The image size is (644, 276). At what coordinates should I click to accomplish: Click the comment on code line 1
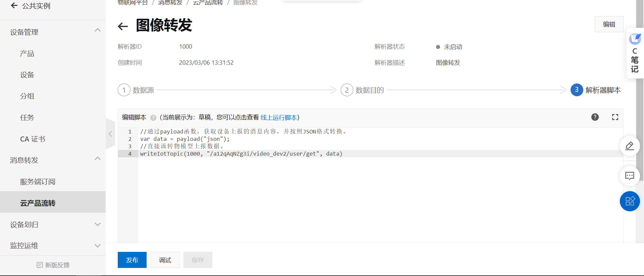click(x=244, y=131)
